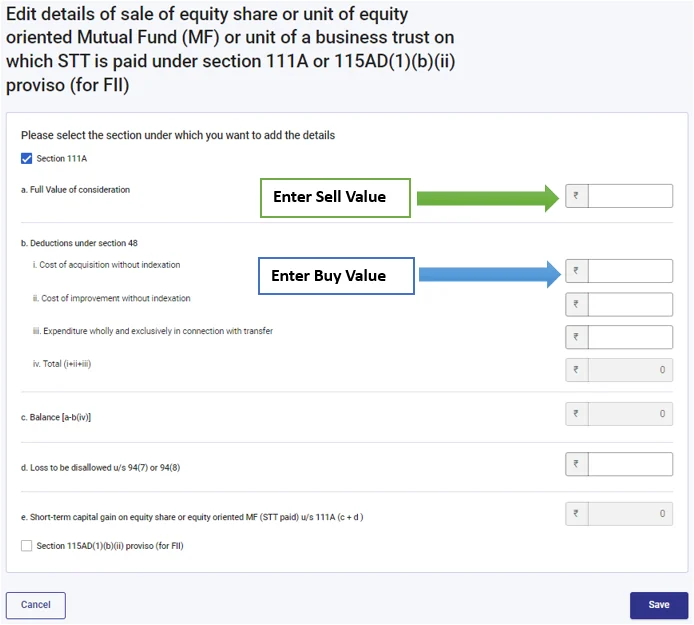Click rupee icon beside Expenditure on transfer
Screen dimensions: 694x625
click(x=577, y=337)
